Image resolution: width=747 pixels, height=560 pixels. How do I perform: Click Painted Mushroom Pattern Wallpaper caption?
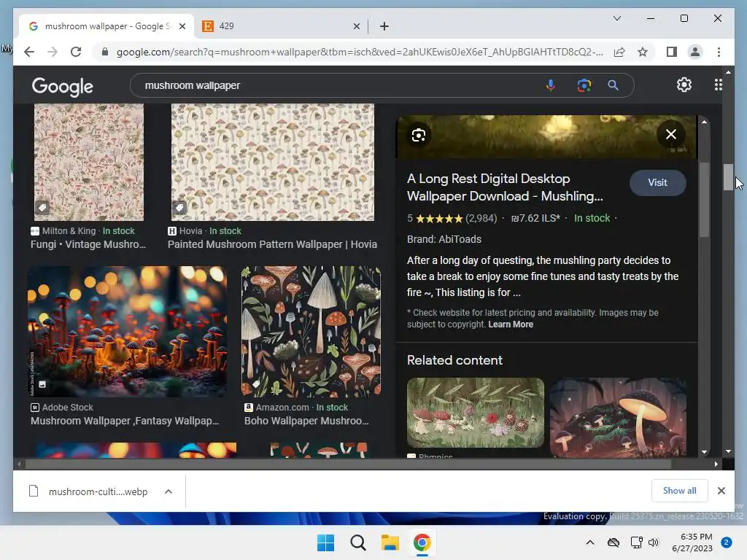(x=273, y=244)
